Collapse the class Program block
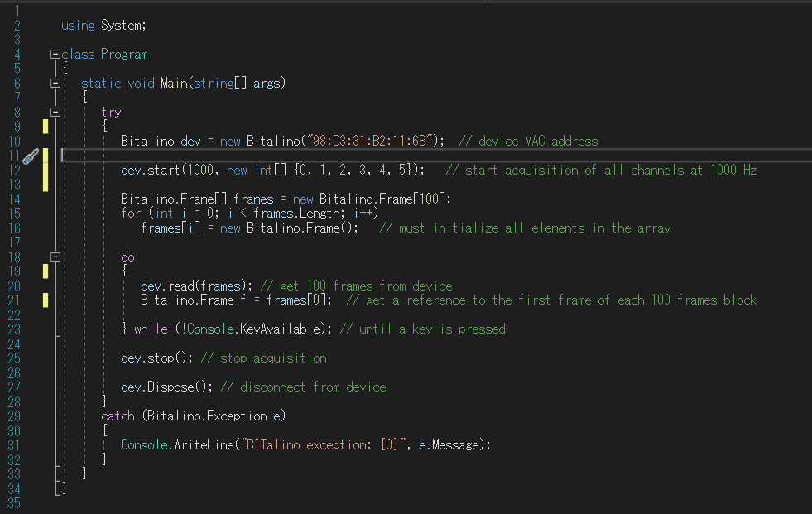The height and width of the screenshot is (514, 812). pos(55,54)
